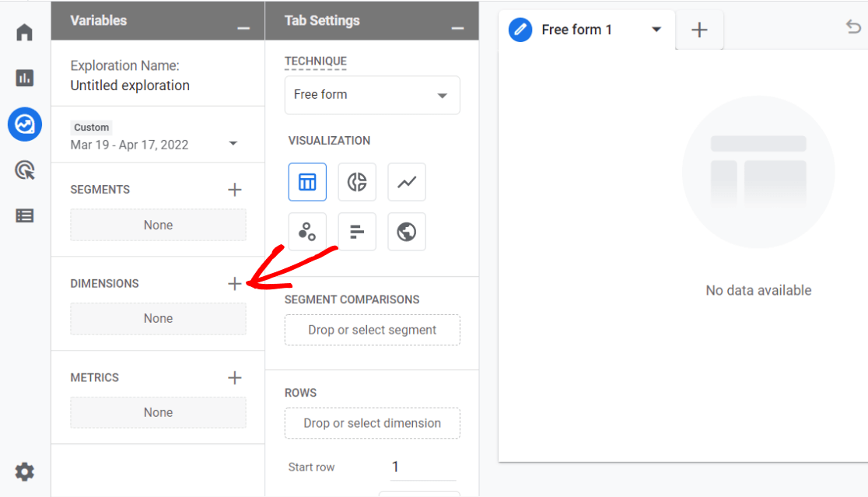Open the Admin settings gear

(24, 471)
